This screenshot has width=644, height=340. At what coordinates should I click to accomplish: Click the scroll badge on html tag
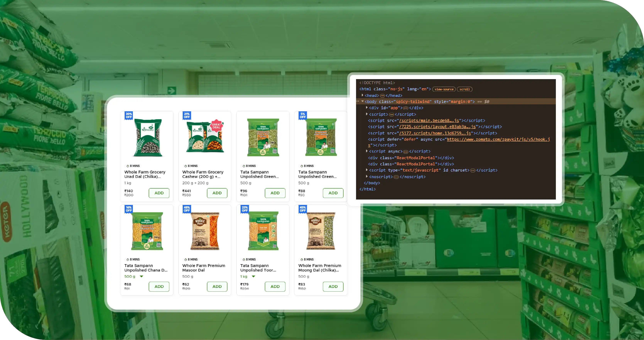click(x=464, y=89)
